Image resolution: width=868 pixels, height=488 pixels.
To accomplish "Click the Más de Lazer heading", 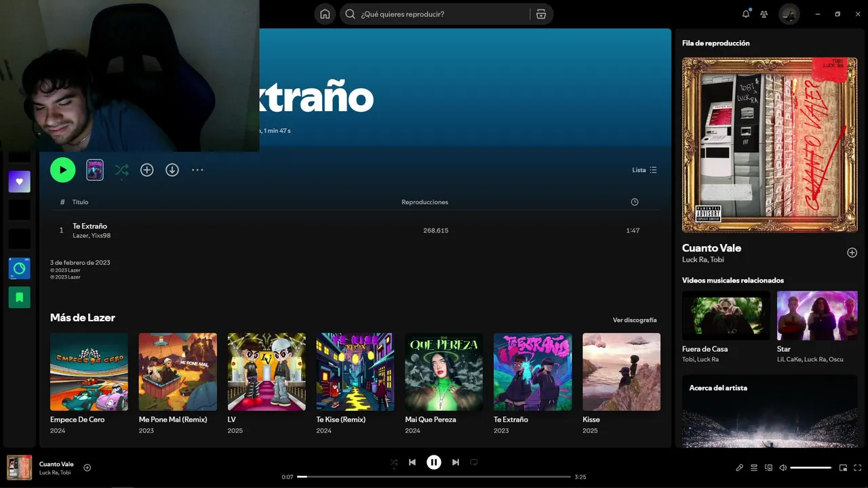I will [x=83, y=317].
